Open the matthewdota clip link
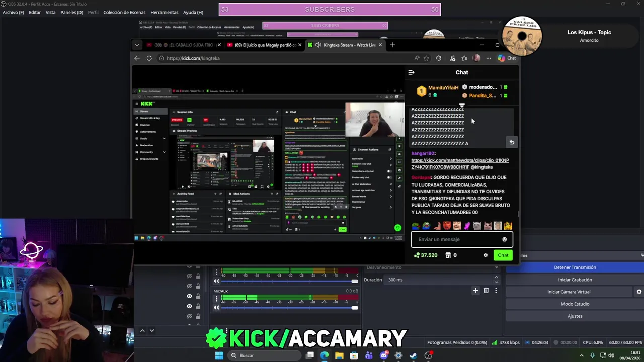The height and width of the screenshot is (362, 644). [x=460, y=164]
